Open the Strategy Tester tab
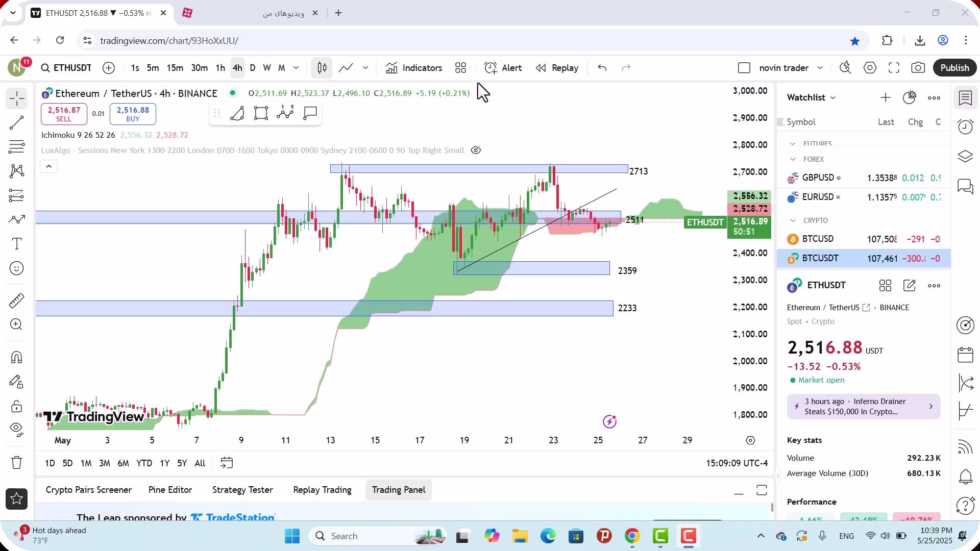This screenshot has height=551, width=980. click(242, 490)
